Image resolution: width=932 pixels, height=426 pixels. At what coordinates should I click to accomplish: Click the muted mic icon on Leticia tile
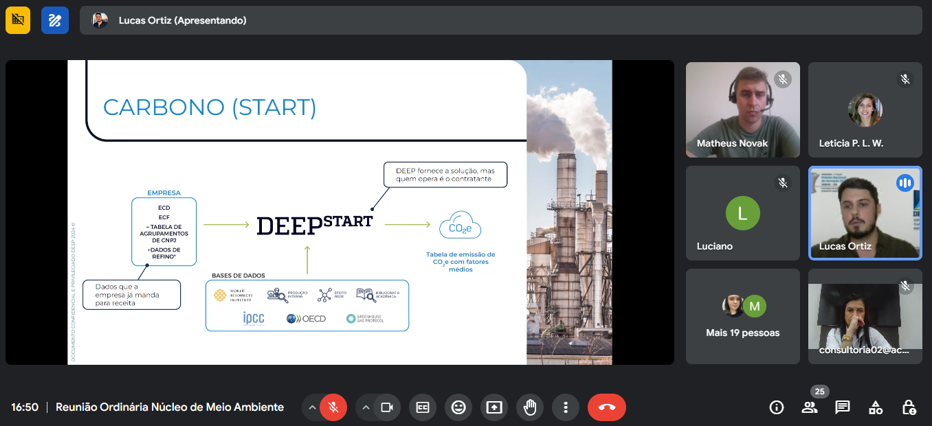905,79
